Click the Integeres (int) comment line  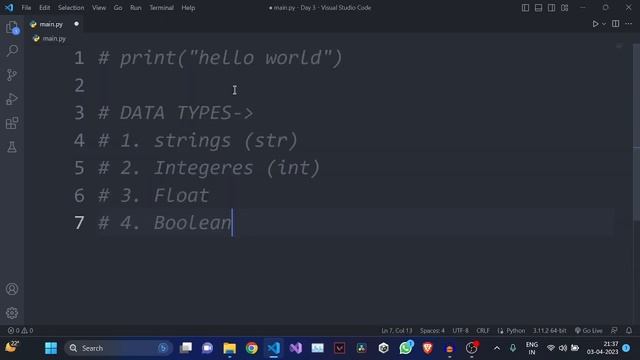[209, 168]
